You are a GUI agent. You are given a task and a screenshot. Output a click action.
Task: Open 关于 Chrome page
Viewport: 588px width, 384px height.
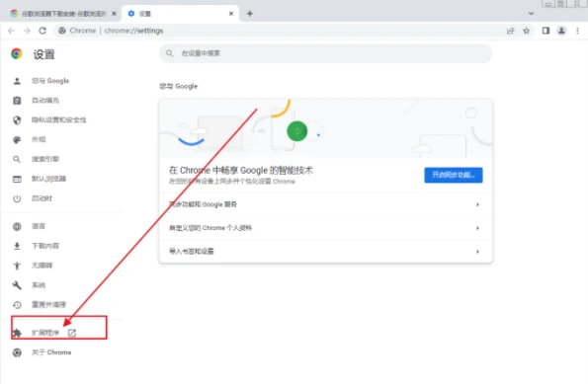[x=51, y=352]
